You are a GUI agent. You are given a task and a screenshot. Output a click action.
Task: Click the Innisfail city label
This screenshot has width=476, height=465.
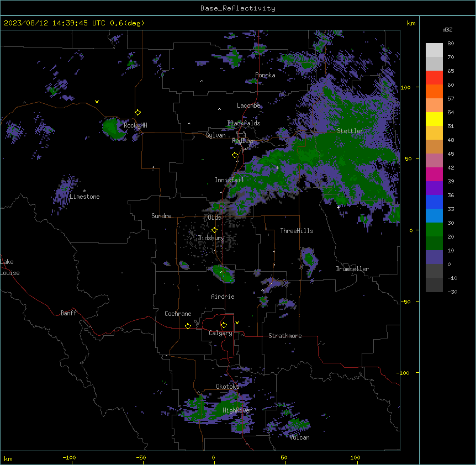pyautogui.click(x=229, y=180)
